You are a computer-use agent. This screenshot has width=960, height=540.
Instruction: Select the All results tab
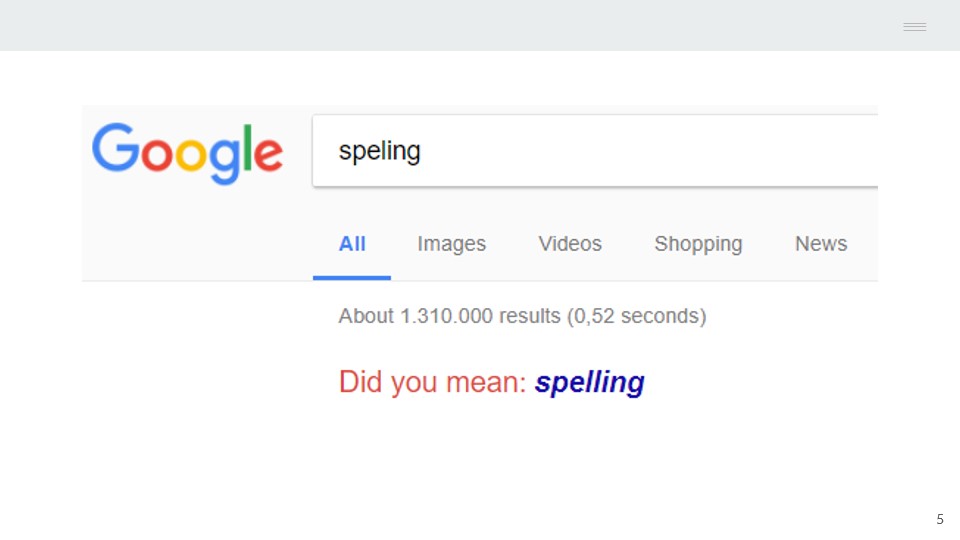pos(352,244)
